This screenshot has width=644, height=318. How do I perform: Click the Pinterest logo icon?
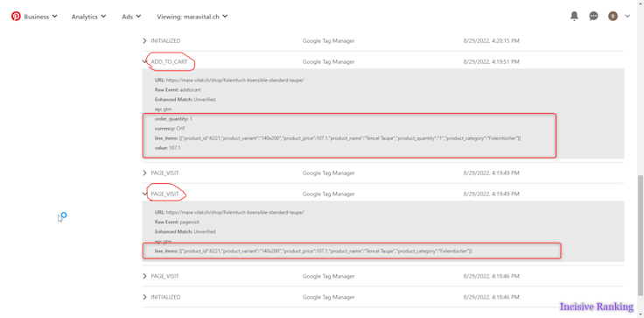tap(16, 17)
